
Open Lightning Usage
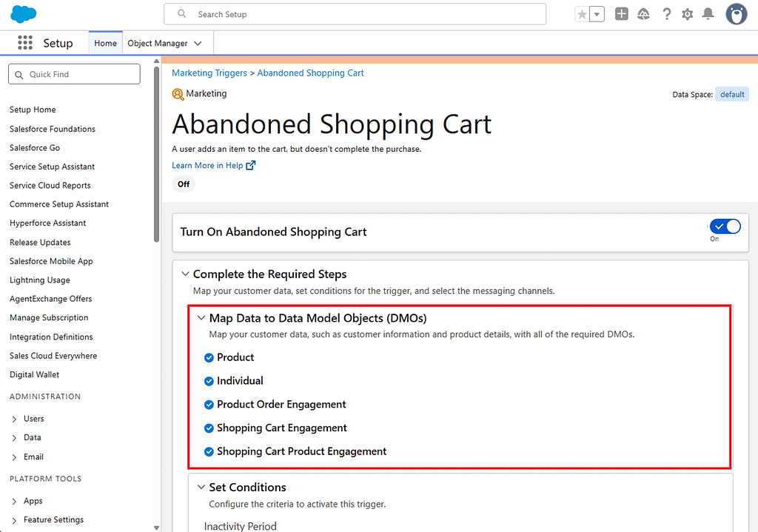(x=40, y=280)
